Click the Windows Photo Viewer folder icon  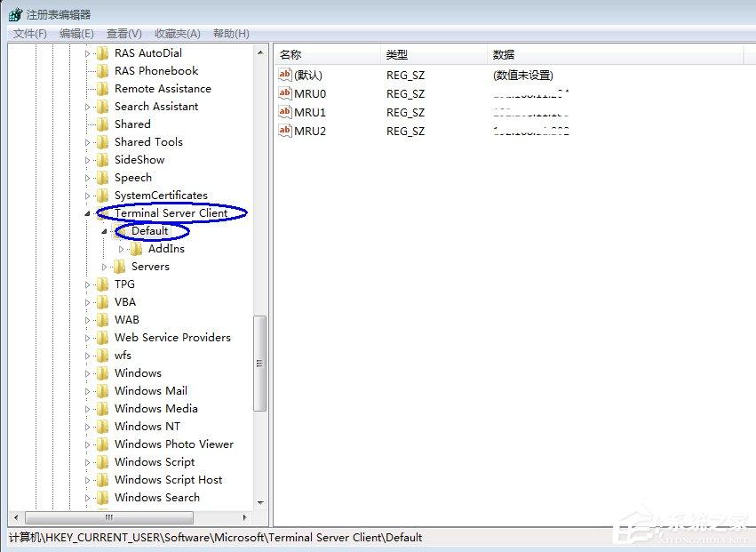[x=102, y=444]
